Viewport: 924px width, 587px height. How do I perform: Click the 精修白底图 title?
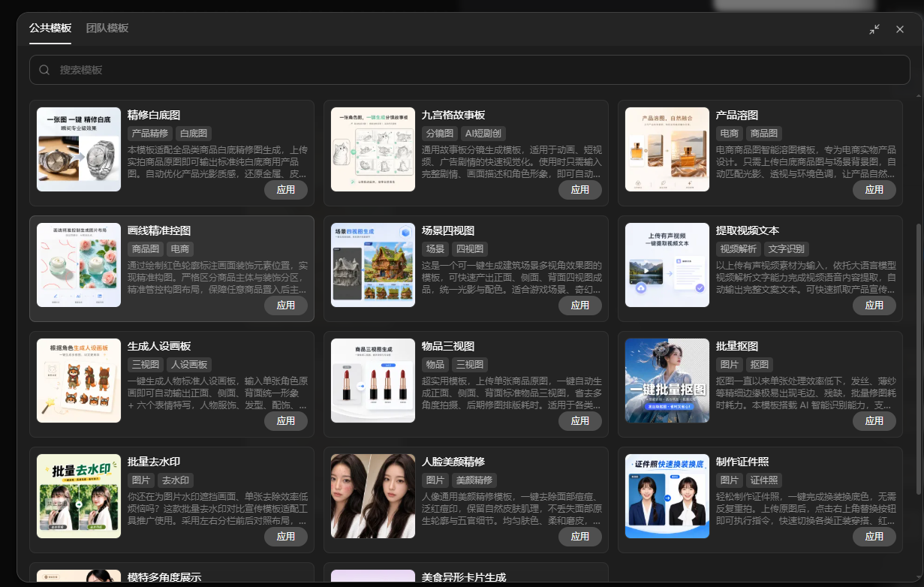pos(154,115)
